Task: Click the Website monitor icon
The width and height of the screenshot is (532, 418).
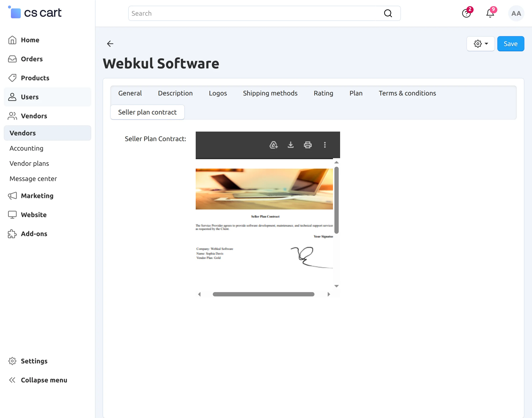Action: pos(12,215)
